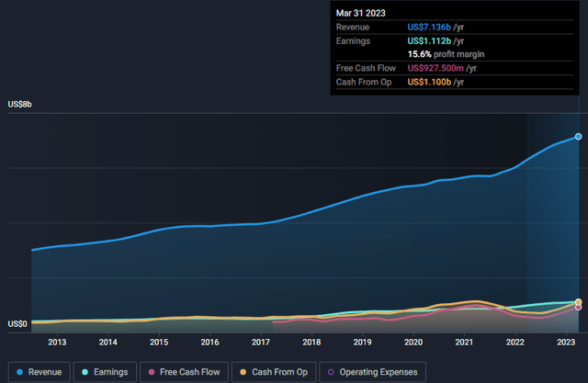588x383 pixels.
Task: Select the 2014 label on the x-axis
Action: click(x=108, y=343)
